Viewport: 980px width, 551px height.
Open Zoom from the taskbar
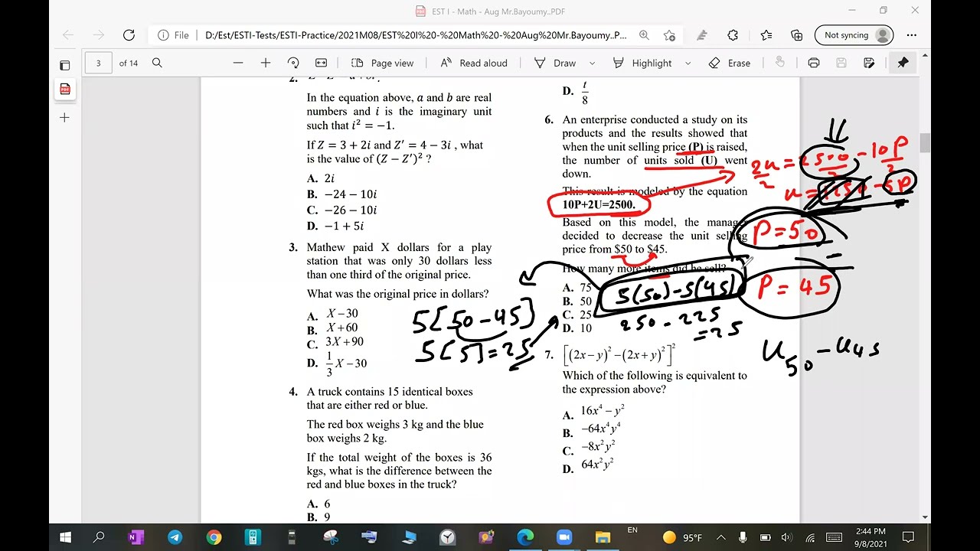pyautogui.click(x=564, y=537)
